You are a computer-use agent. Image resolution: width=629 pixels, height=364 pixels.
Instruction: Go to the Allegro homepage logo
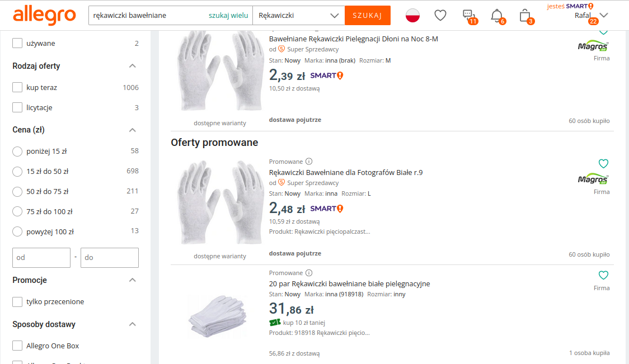[44, 16]
